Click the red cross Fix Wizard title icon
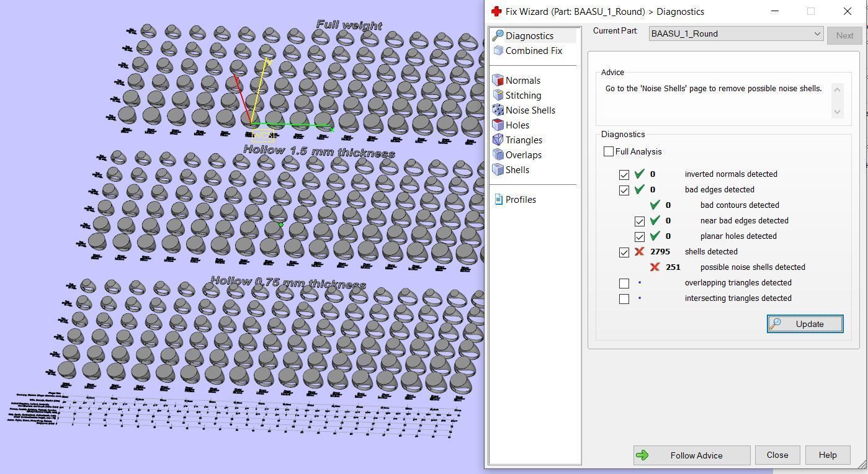Image resolution: width=868 pixels, height=474 pixels. click(496, 11)
